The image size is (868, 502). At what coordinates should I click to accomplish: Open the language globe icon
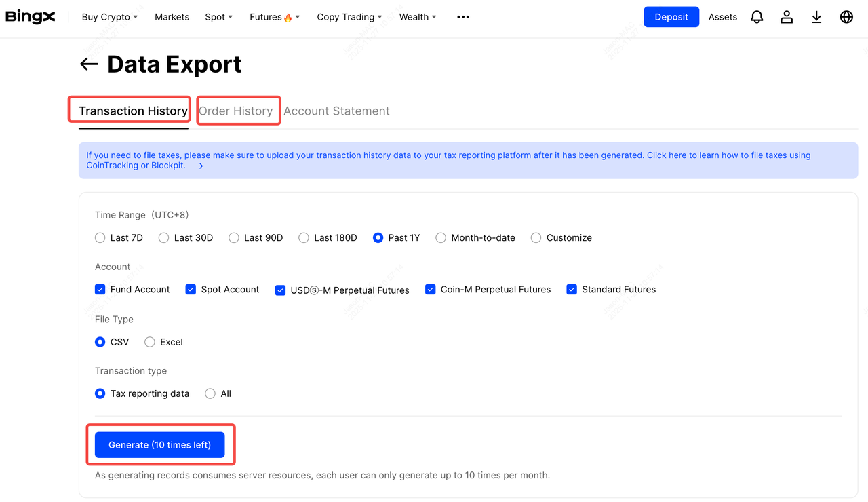[846, 17]
